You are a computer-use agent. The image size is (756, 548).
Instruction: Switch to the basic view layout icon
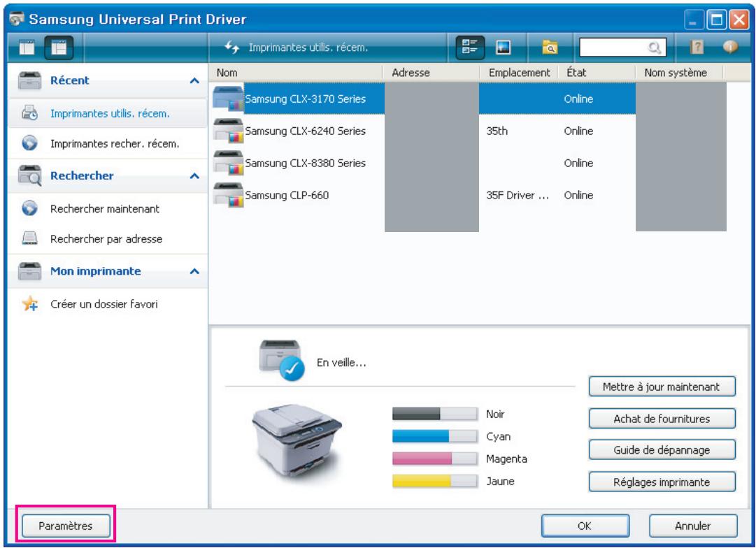[x=27, y=48]
